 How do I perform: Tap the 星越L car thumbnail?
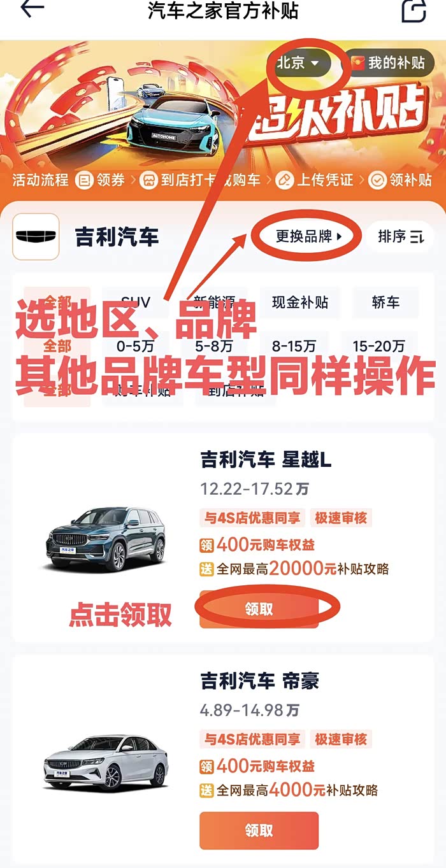tap(106, 539)
